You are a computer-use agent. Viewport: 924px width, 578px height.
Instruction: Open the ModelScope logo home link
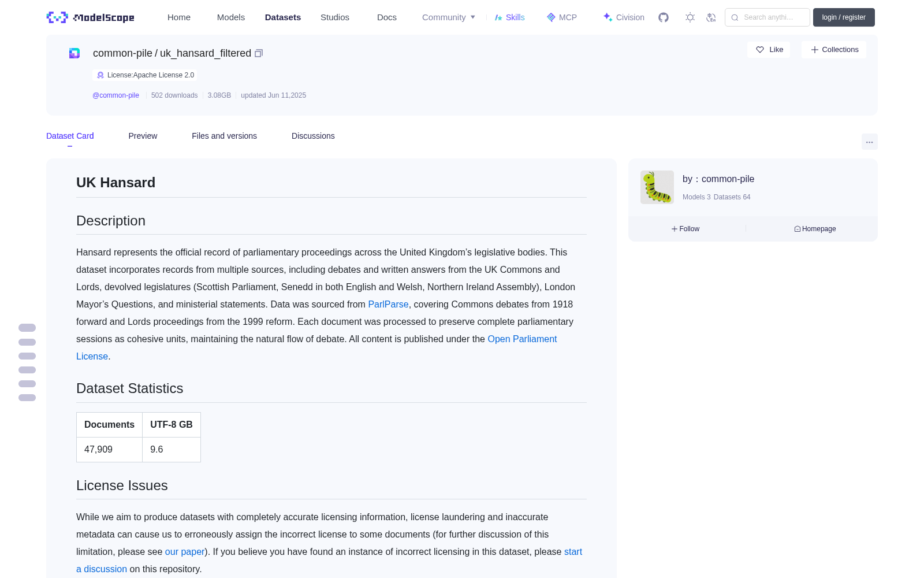[x=90, y=17]
